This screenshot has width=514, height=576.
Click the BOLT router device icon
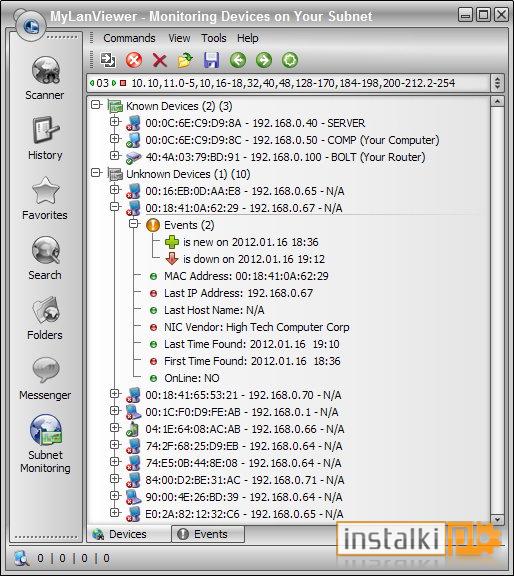click(133, 157)
